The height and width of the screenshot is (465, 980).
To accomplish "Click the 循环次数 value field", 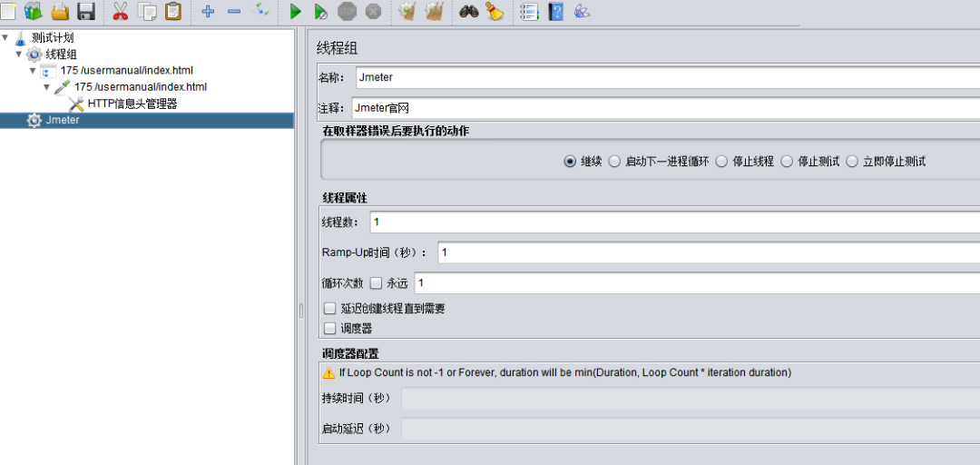I will pos(698,282).
